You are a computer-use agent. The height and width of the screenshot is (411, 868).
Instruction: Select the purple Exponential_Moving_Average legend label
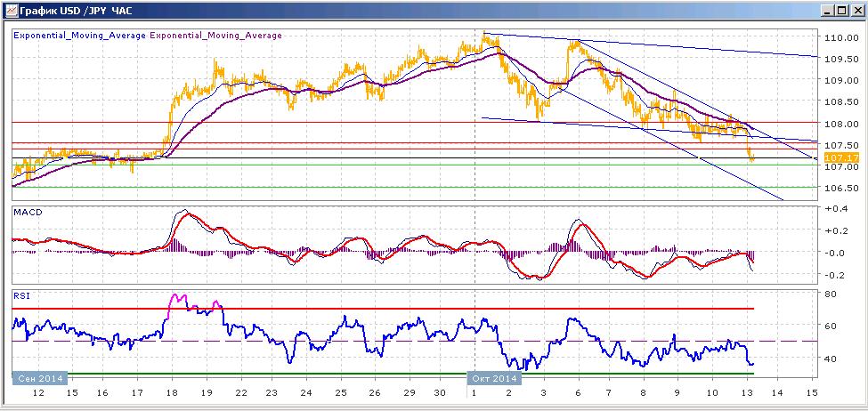click(216, 36)
